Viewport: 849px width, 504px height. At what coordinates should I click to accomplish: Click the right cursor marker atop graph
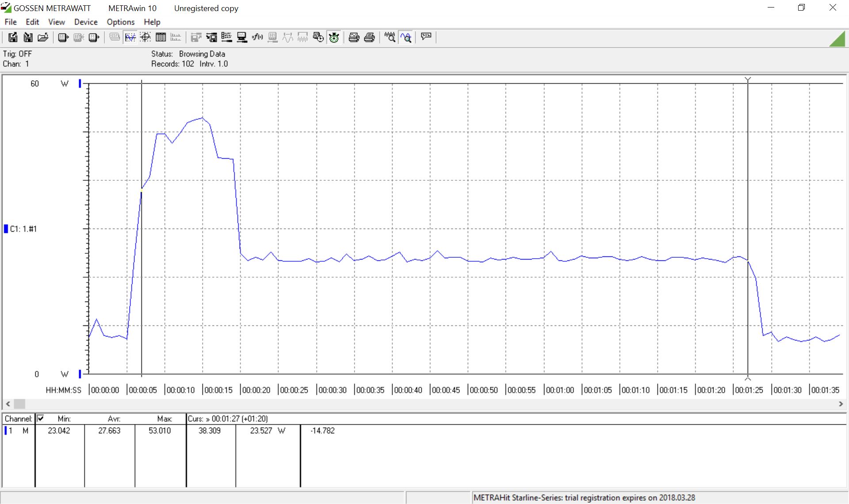(748, 80)
